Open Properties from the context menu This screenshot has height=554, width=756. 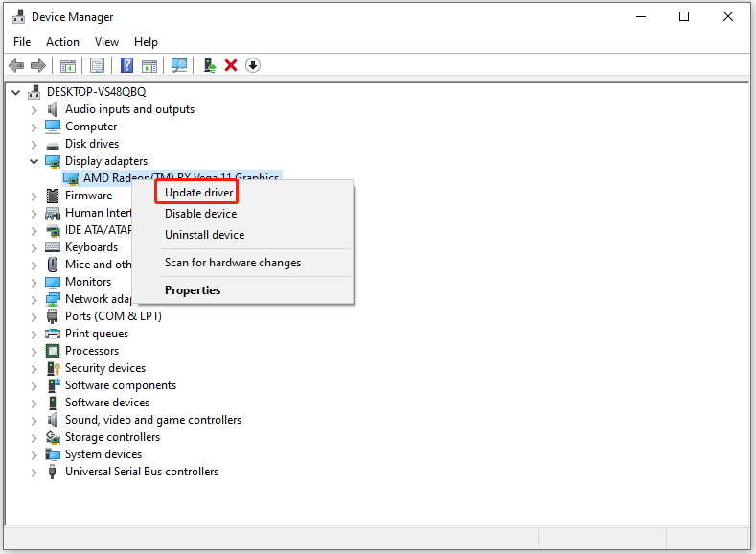pos(193,290)
